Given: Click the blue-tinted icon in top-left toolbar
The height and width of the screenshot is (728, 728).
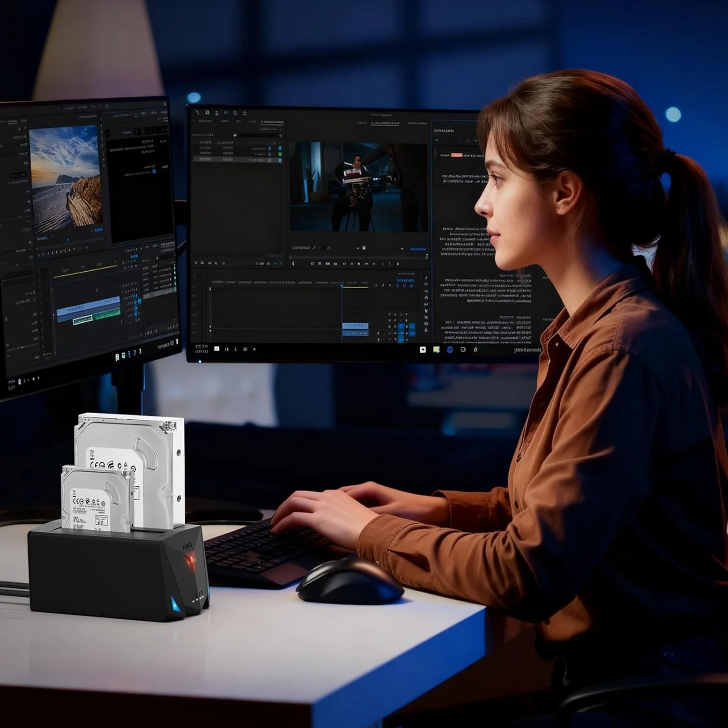Looking at the screenshot, I should [226, 113].
